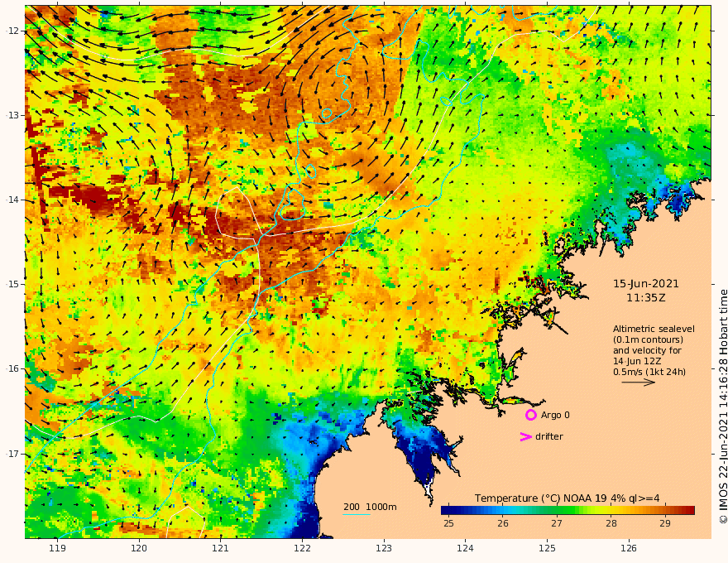Click the '1000m' depth contour label
This screenshot has height=563, width=728.
coord(381,507)
